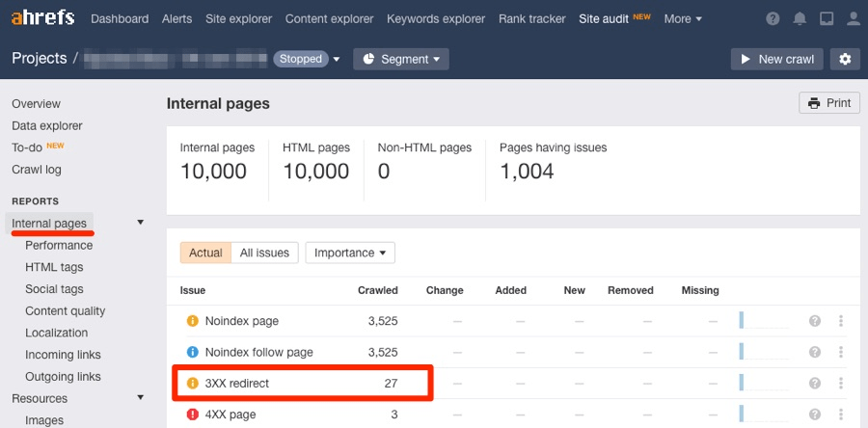Open three-dot menu for 3XX redirect row

point(841,384)
